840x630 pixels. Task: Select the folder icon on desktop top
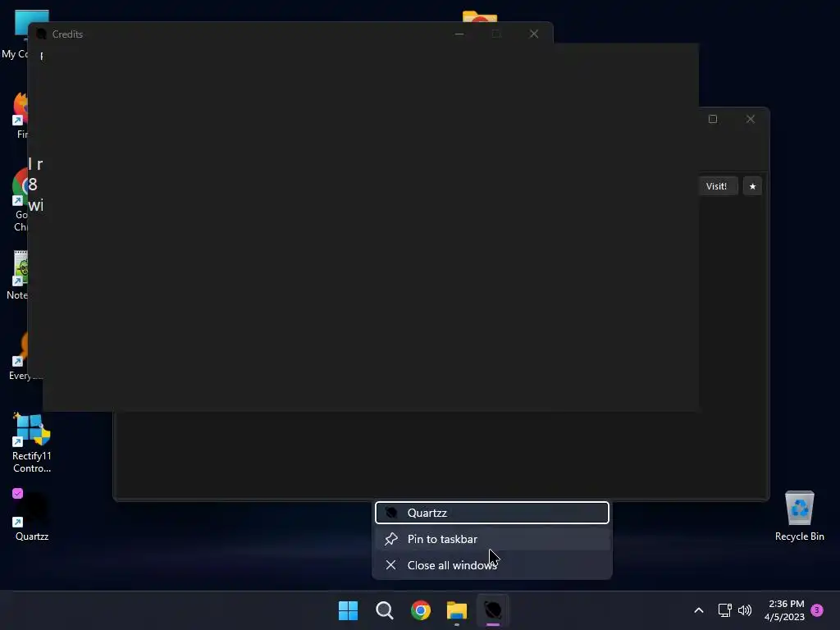point(479,16)
